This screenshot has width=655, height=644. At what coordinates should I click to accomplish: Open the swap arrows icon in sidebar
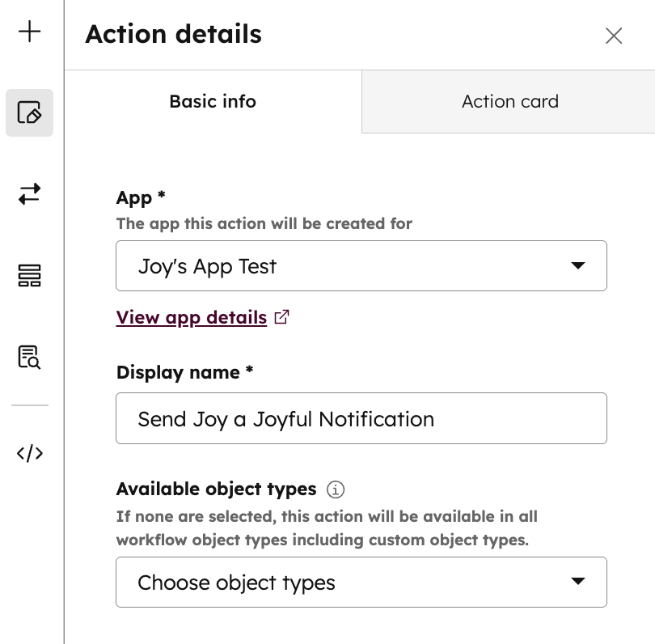pyautogui.click(x=30, y=194)
